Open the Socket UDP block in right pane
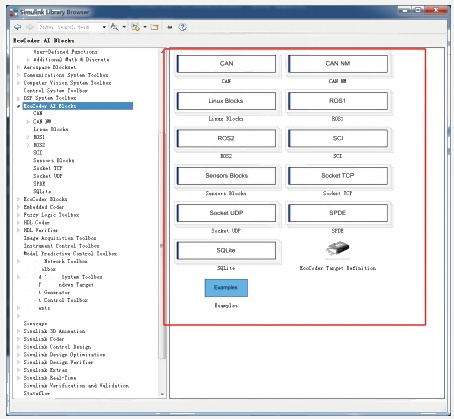454x419 pixels. [x=226, y=213]
